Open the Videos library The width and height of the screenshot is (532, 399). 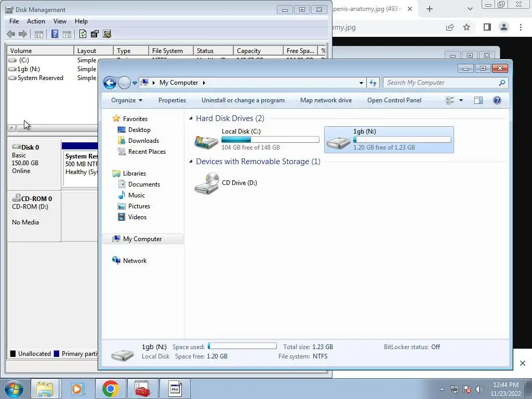pyautogui.click(x=137, y=217)
